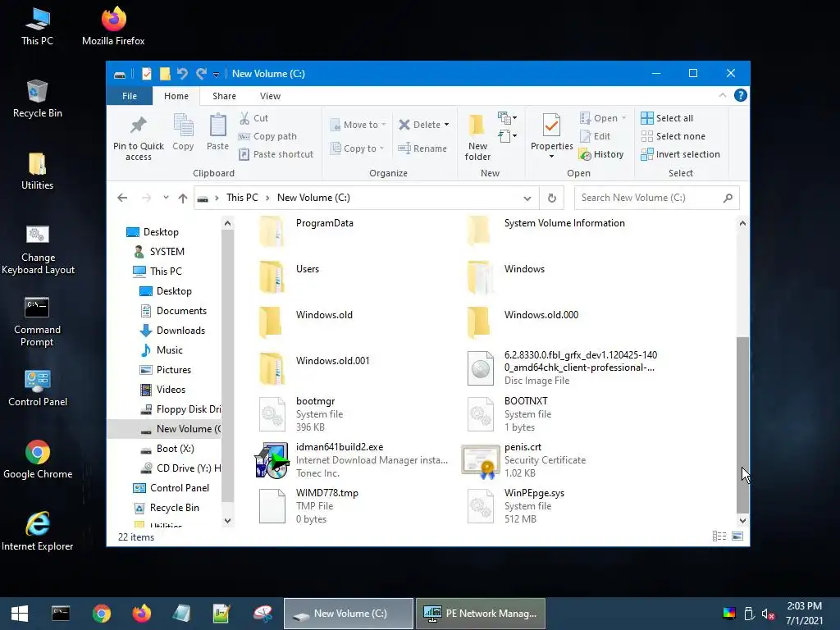Open recent locations dropdown arrow
This screenshot has height=630, width=840.
click(x=166, y=198)
